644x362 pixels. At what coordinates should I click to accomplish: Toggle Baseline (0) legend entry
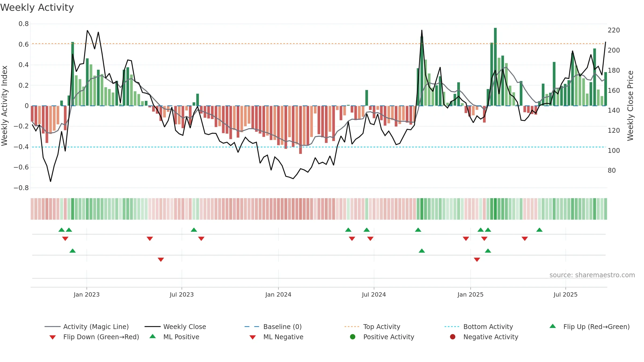pos(273,327)
